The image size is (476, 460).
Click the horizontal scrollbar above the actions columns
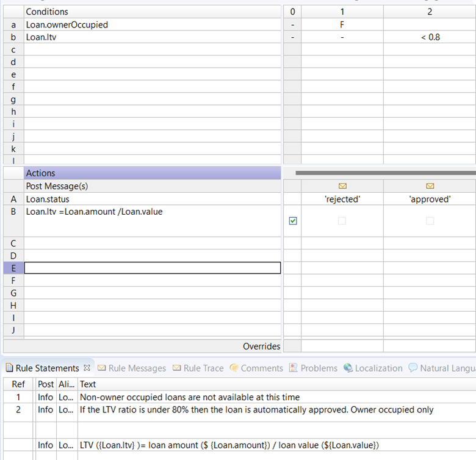click(x=384, y=173)
